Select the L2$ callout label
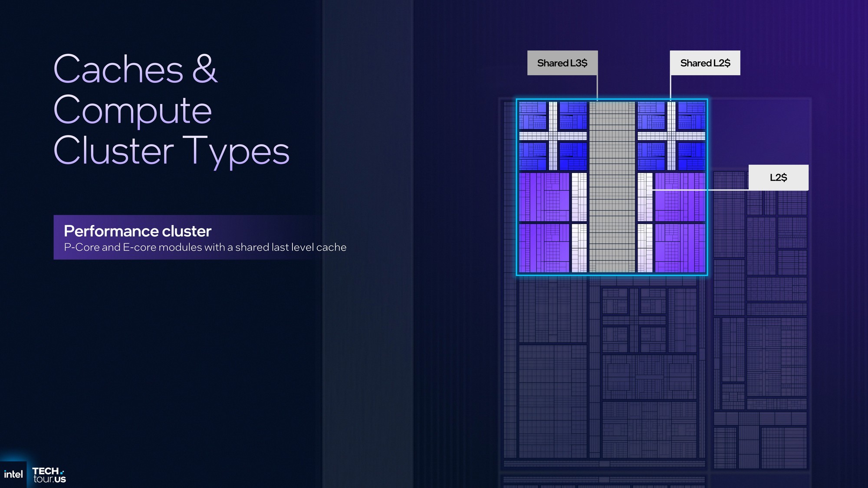 [x=778, y=177]
